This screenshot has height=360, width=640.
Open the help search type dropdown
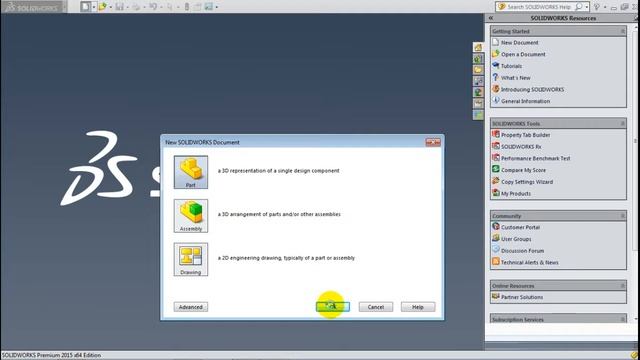tap(587, 7)
